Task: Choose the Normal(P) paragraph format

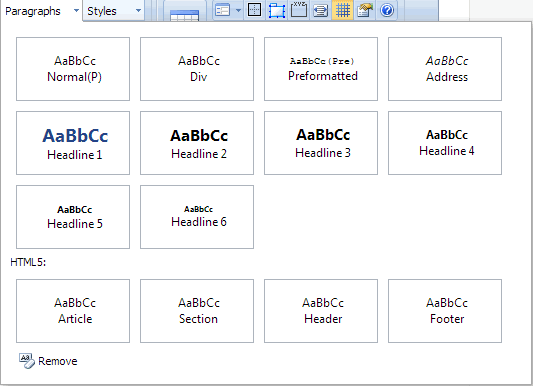Action: pos(73,69)
